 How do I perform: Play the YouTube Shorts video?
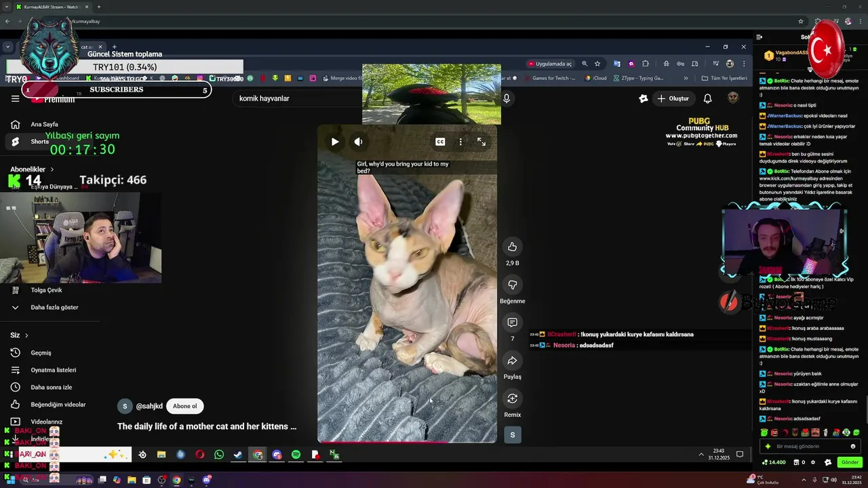coord(335,142)
